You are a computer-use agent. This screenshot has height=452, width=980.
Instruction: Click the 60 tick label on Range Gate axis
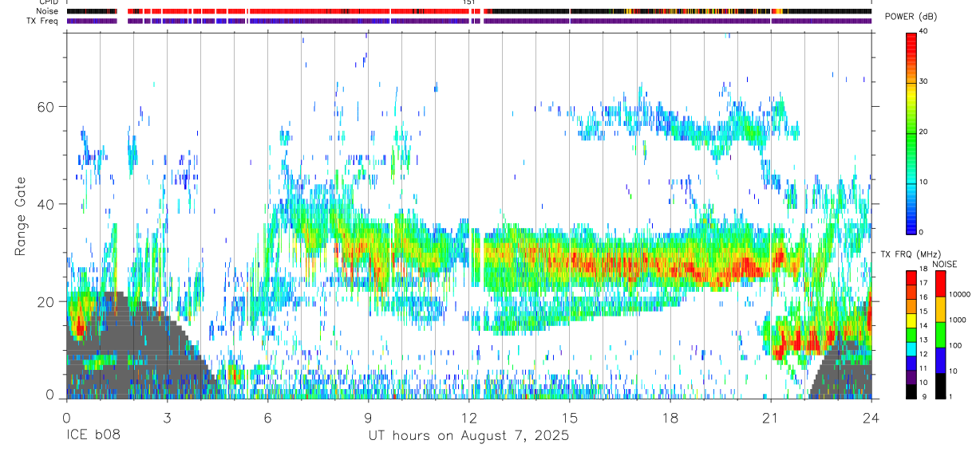click(x=45, y=107)
